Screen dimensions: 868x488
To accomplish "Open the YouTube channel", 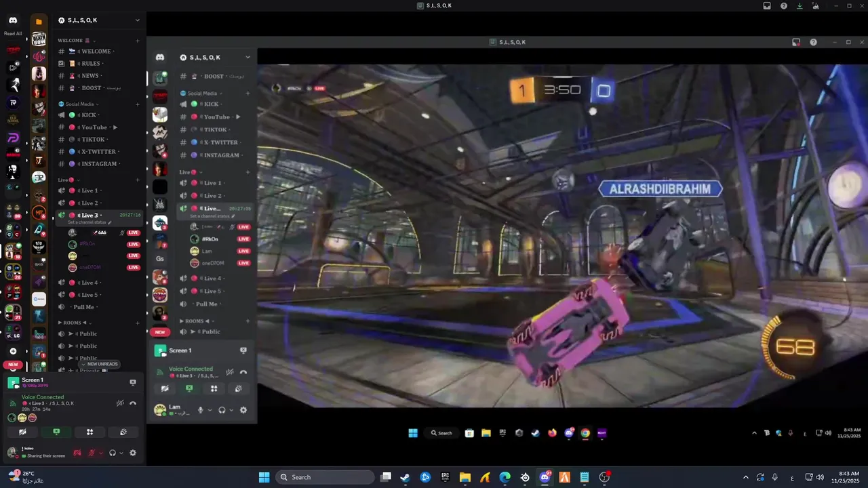I will (100, 127).
